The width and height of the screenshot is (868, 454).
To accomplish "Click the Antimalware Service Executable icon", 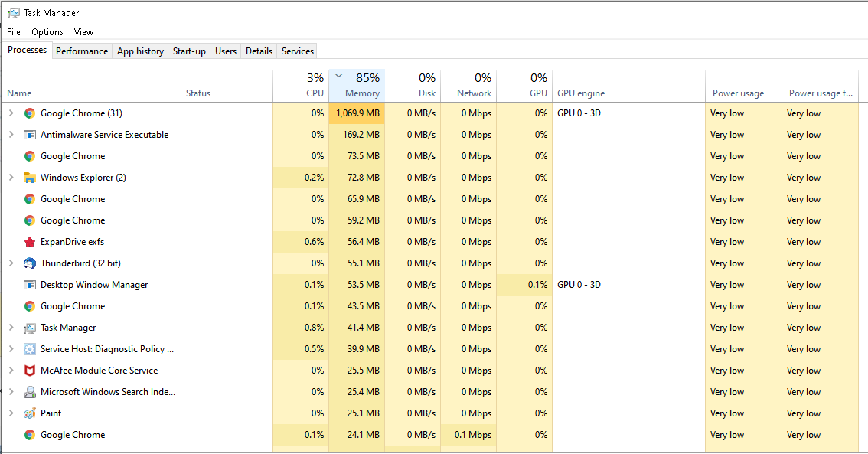I will 30,135.
